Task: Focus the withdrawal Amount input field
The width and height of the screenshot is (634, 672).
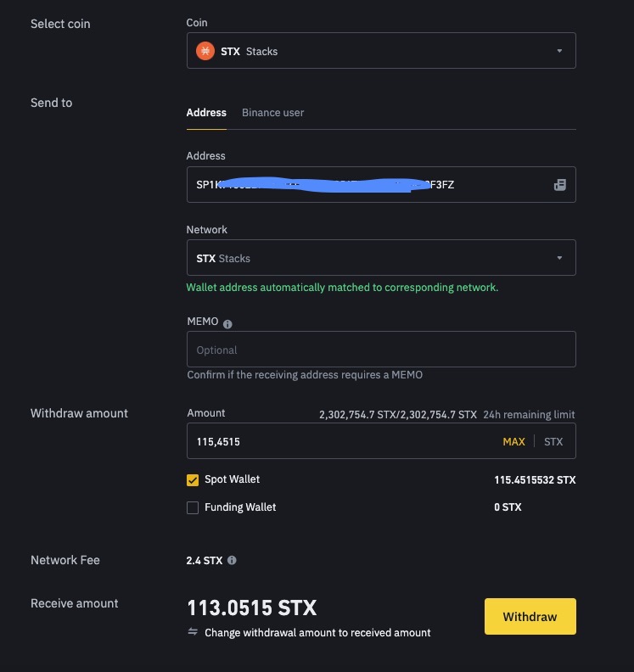Action: pyautogui.click(x=339, y=442)
